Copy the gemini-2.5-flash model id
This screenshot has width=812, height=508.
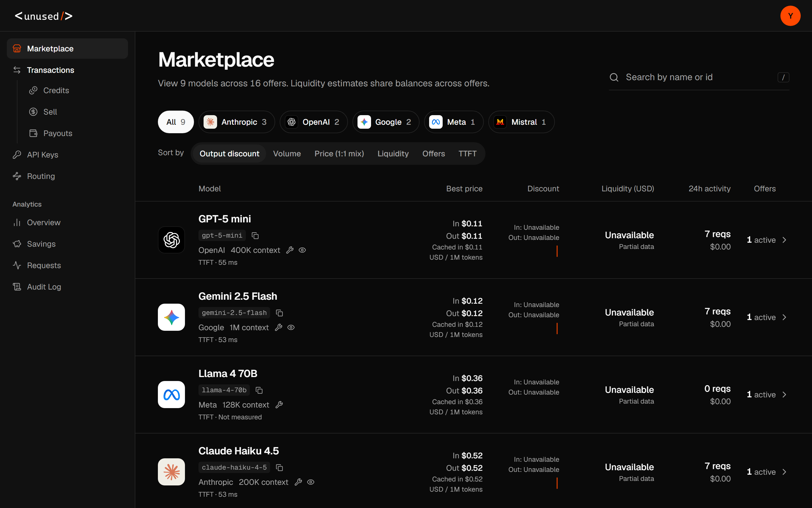click(x=279, y=313)
